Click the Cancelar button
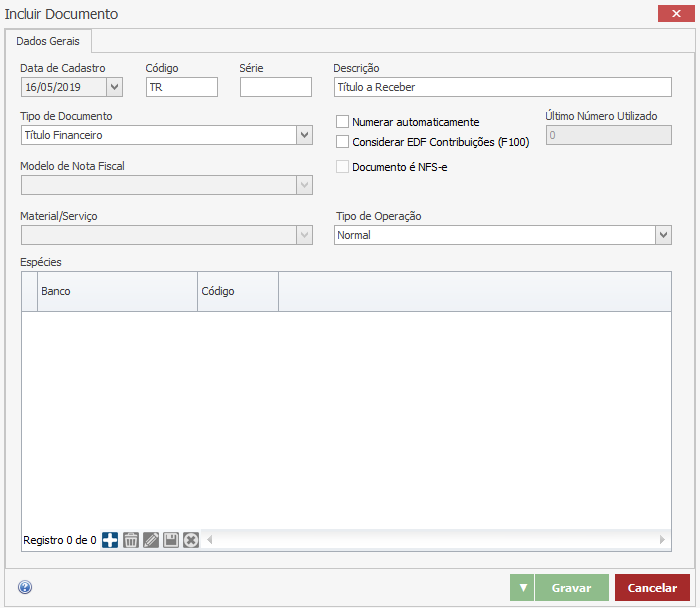Image resolution: width=700 pixels, height=608 pixels. pyautogui.click(x=652, y=588)
